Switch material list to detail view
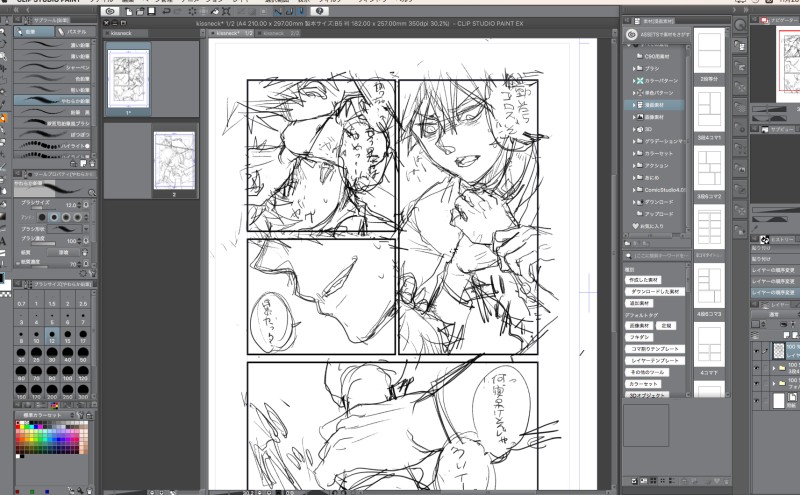800x495 pixels. [x=672, y=481]
